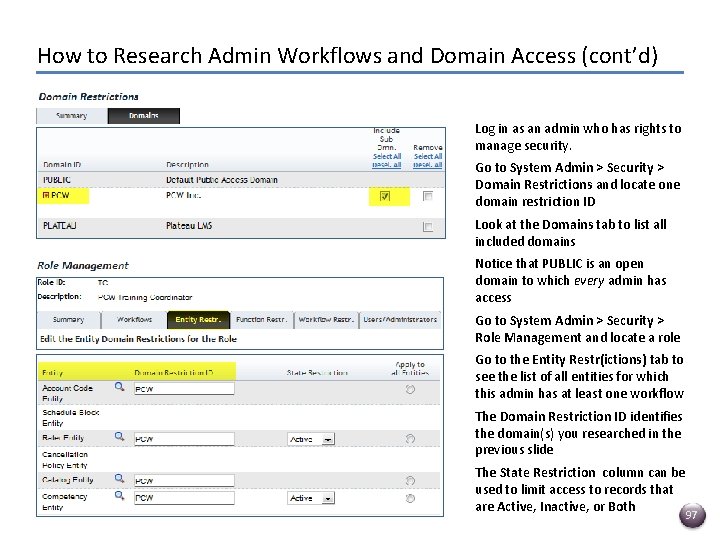
Task: Open the Function Restr. tab
Action: [x=261, y=320]
